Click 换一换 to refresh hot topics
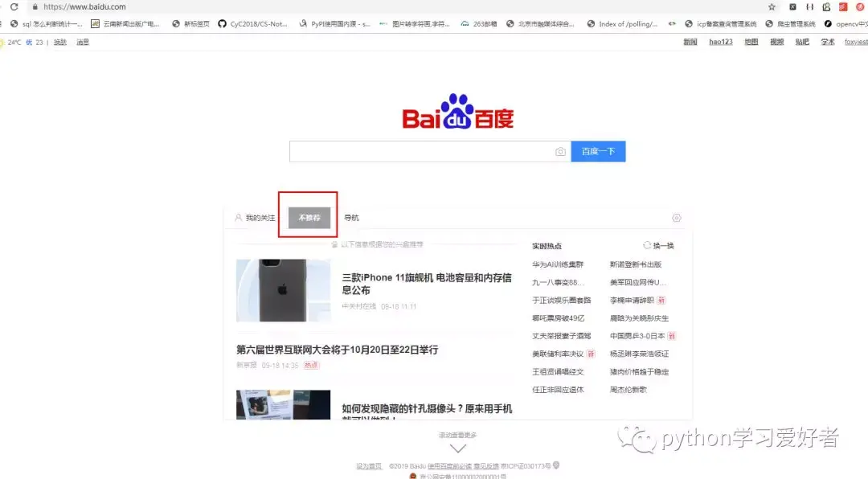This screenshot has height=479, width=868. (x=659, y=245)
